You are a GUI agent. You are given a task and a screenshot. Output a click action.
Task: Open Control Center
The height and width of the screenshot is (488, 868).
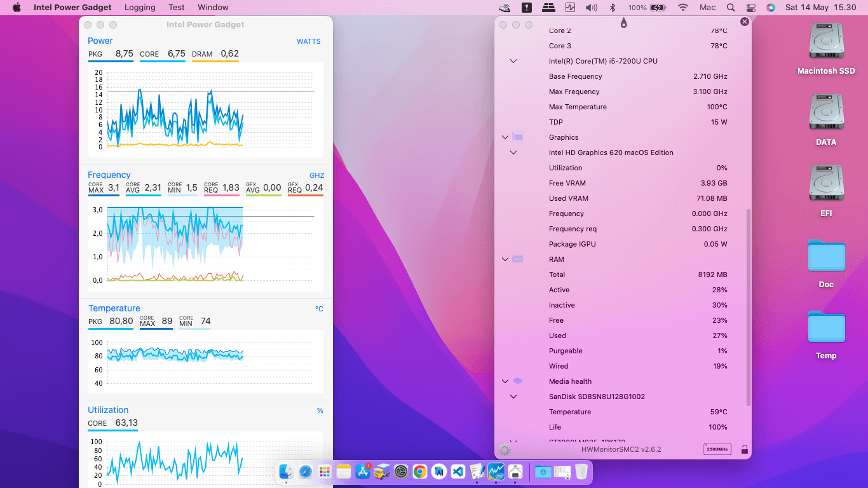pos(751,8)
